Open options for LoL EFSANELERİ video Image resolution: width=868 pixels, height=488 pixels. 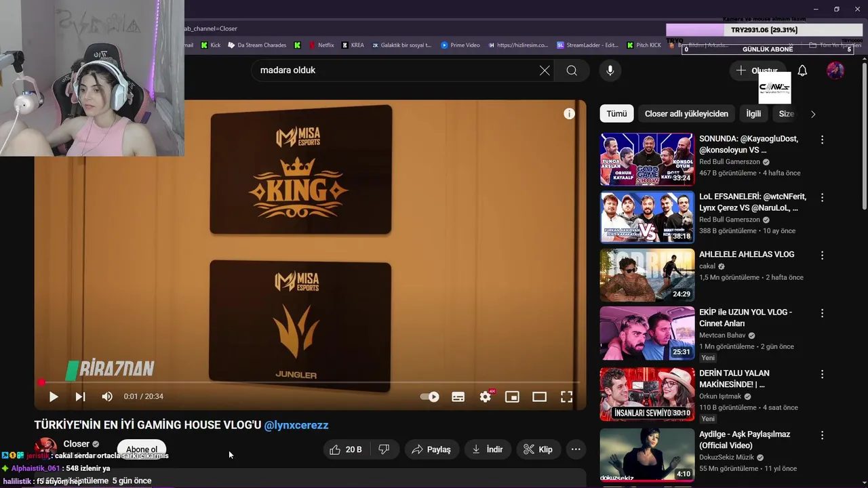(822, 197)
